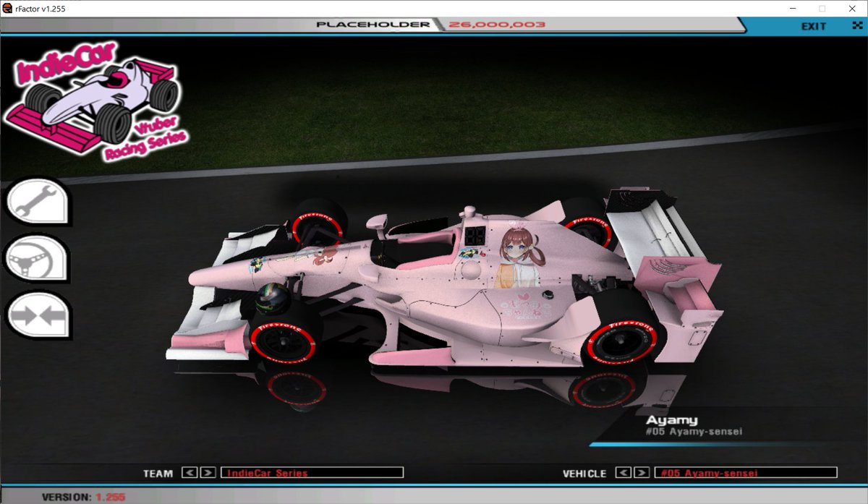Screen dimensions: 868x504
Task: Click the VEHICLE label
Action: (584, 474)
